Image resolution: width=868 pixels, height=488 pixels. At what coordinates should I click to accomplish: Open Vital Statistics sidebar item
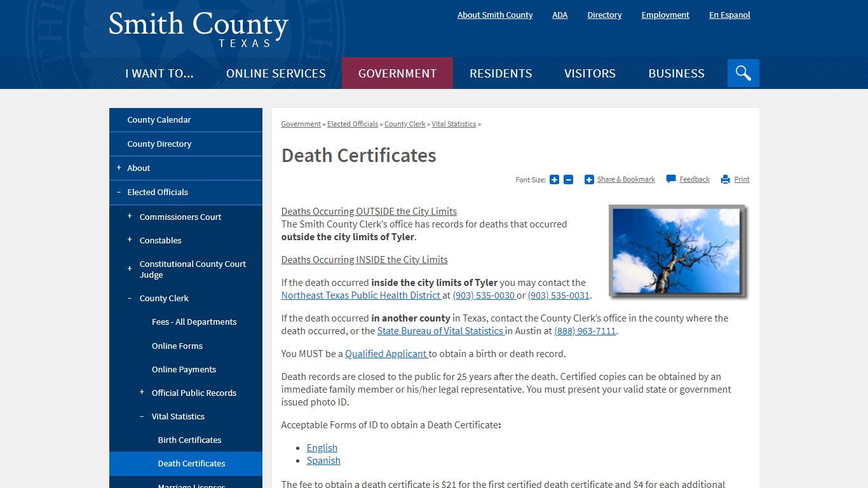coord(178,417)
